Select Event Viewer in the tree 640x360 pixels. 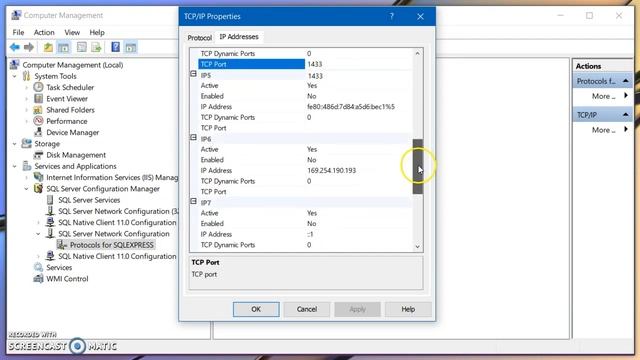[67, 99]
